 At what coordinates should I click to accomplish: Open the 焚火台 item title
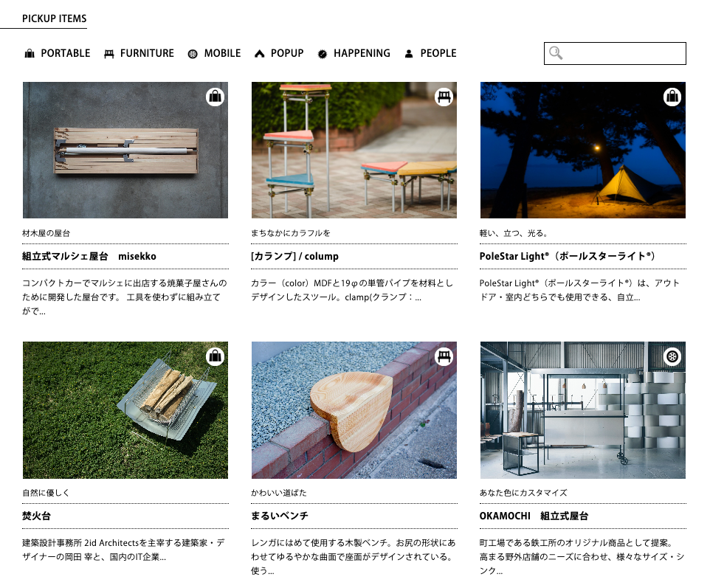[37, 516]
